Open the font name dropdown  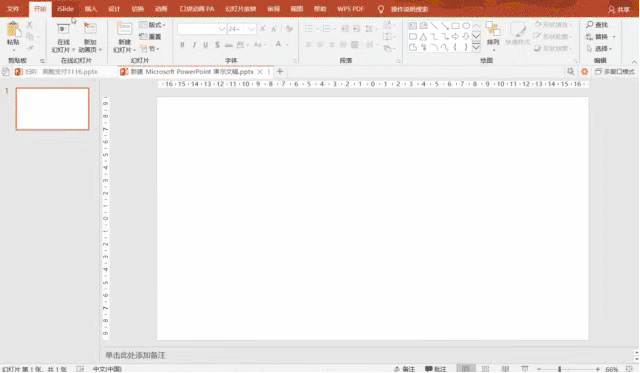click(221, 29)
